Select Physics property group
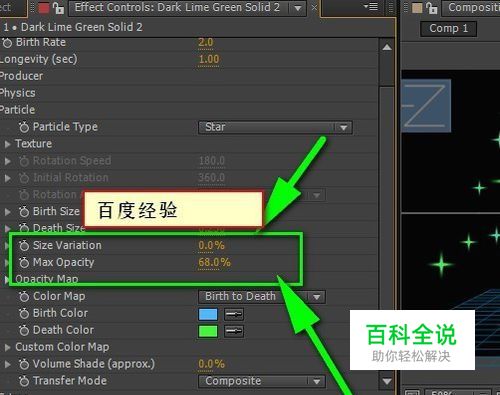 tap(18, 93)
